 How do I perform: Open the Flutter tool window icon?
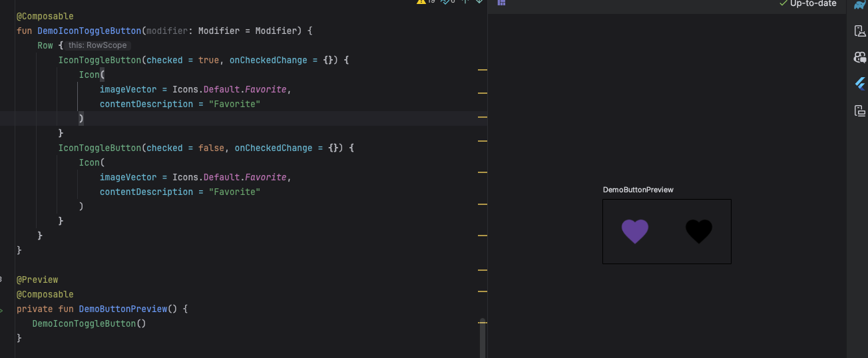859,84
